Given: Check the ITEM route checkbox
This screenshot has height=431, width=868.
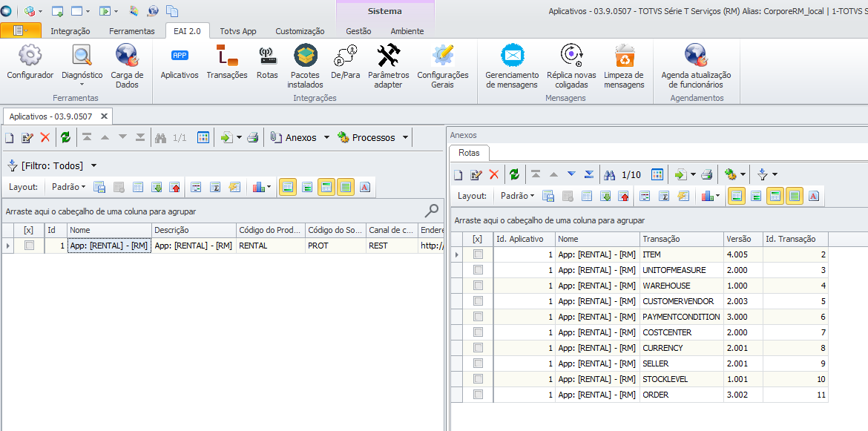Looking at the screenshot, I should pos(479,254).
